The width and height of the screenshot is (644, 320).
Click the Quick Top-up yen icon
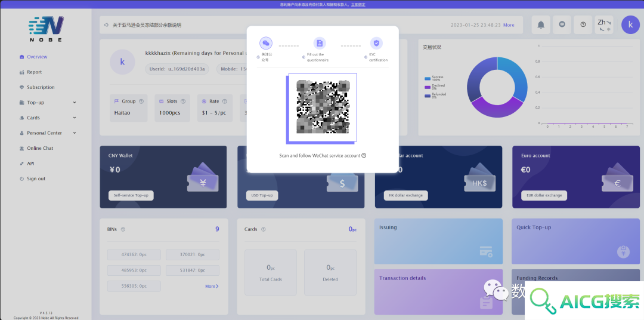[x=624, y=251]
